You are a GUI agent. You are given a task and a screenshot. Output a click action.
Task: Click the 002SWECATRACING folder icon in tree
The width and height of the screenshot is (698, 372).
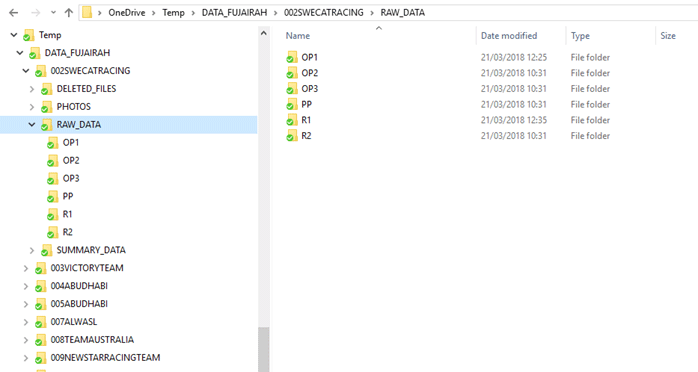41,71
